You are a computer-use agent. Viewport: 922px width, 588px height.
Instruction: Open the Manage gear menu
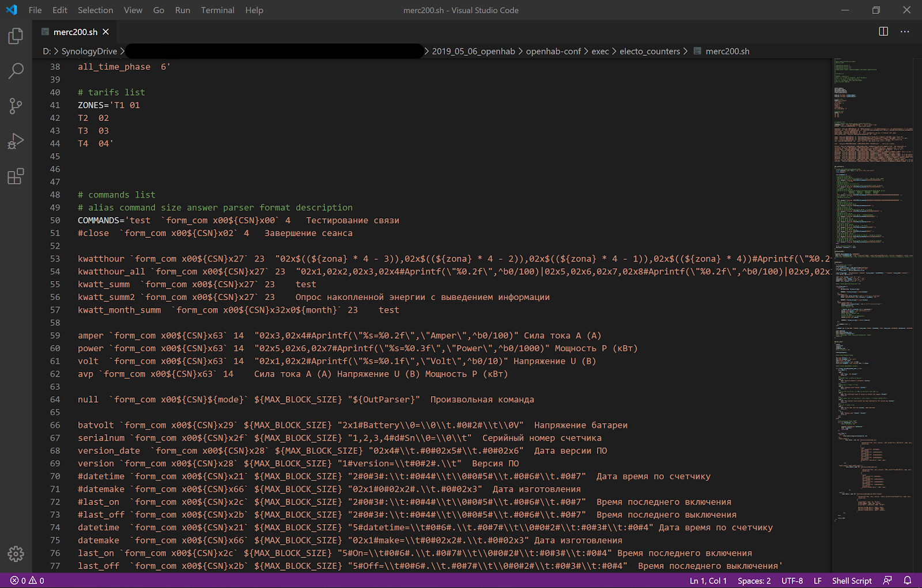tap(16, 554)
